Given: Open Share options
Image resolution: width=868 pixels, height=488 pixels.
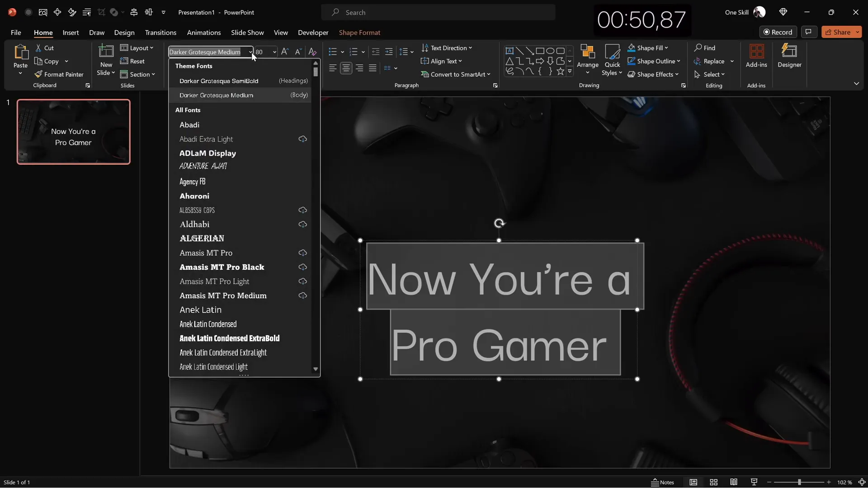Looking at the screenshot, I should pos(842,32).
